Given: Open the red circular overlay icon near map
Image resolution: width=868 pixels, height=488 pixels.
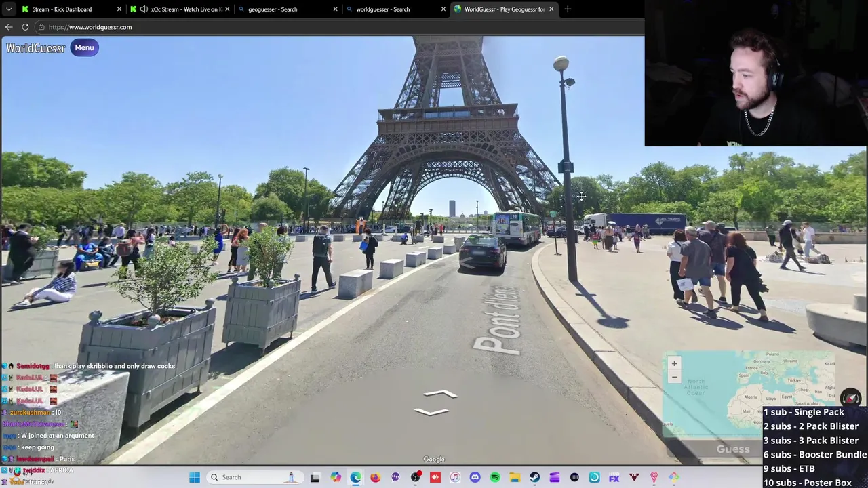Looking at the screenshot, I should [x=850, y=399].
